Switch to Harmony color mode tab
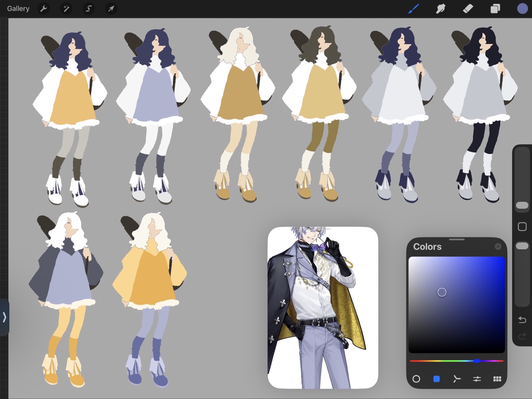 457,379
